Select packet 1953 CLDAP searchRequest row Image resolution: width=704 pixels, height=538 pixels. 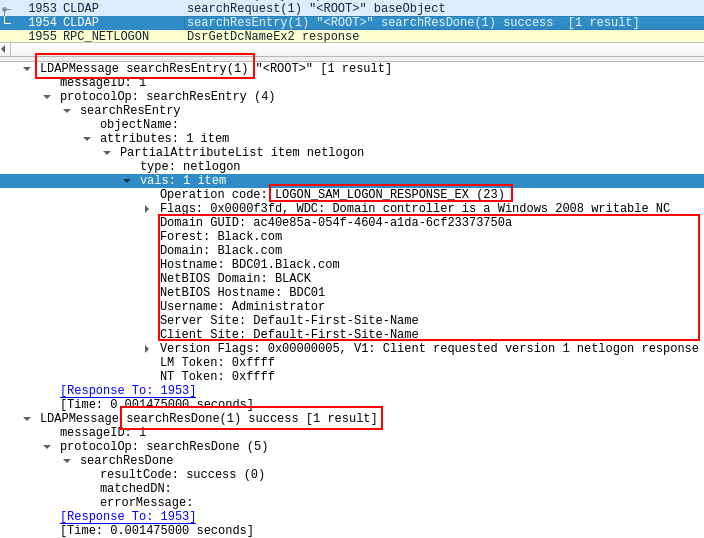tap(300, 8)
